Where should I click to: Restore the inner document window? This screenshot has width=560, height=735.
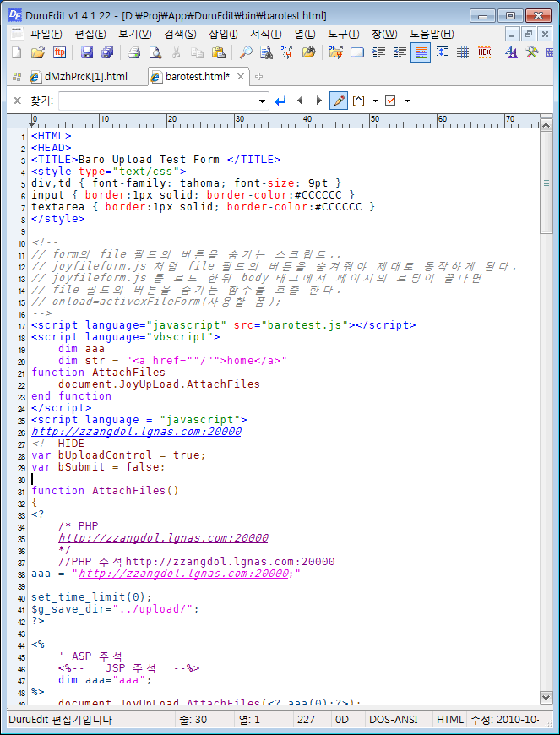coord(529,35)
